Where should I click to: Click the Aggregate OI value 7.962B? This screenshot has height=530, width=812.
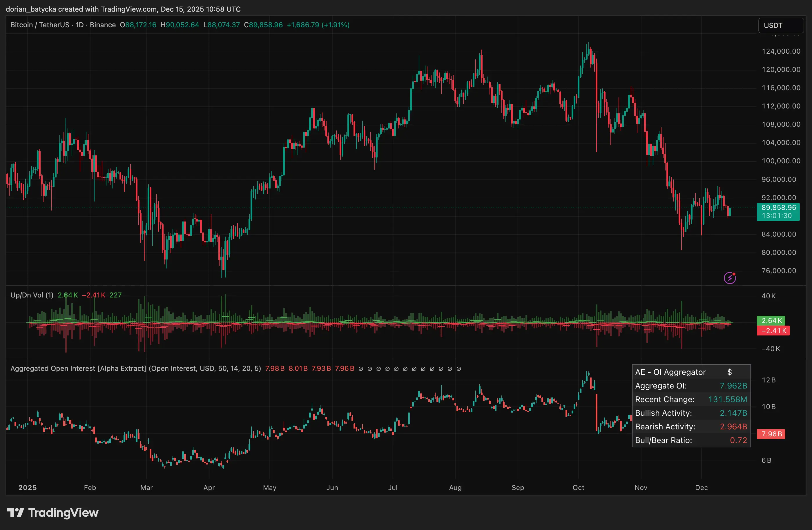tap(733, 386)
